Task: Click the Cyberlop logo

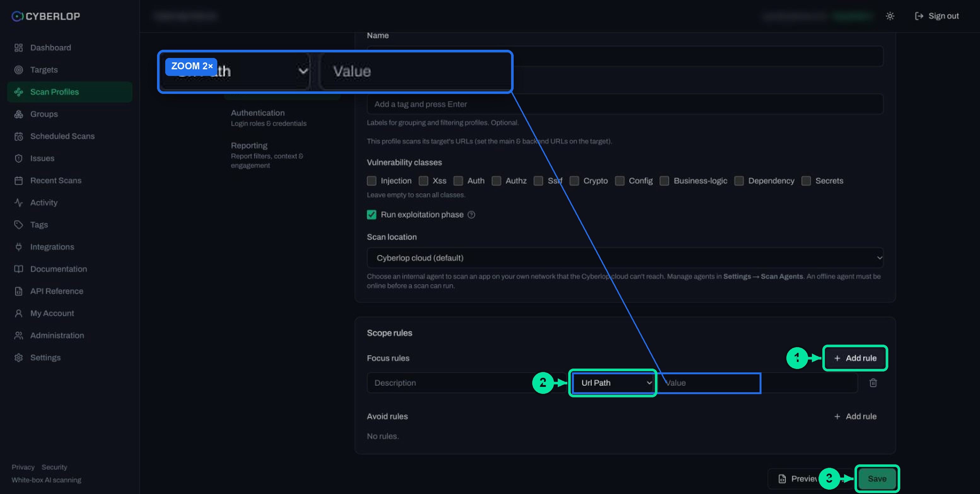Action: (46, 16)
